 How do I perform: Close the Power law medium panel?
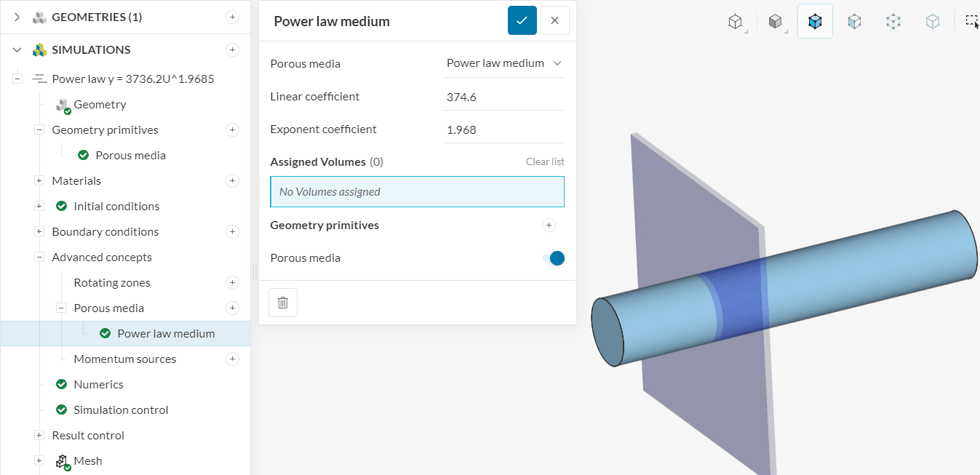554,20
